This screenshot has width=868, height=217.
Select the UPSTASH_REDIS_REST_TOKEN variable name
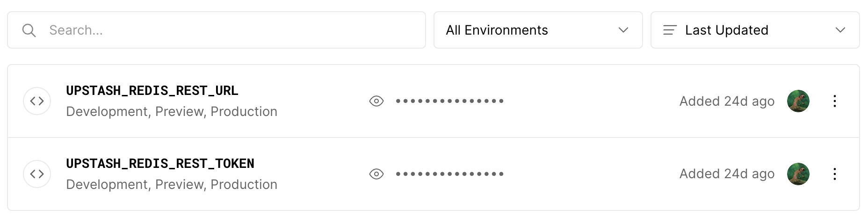[160, 164]
